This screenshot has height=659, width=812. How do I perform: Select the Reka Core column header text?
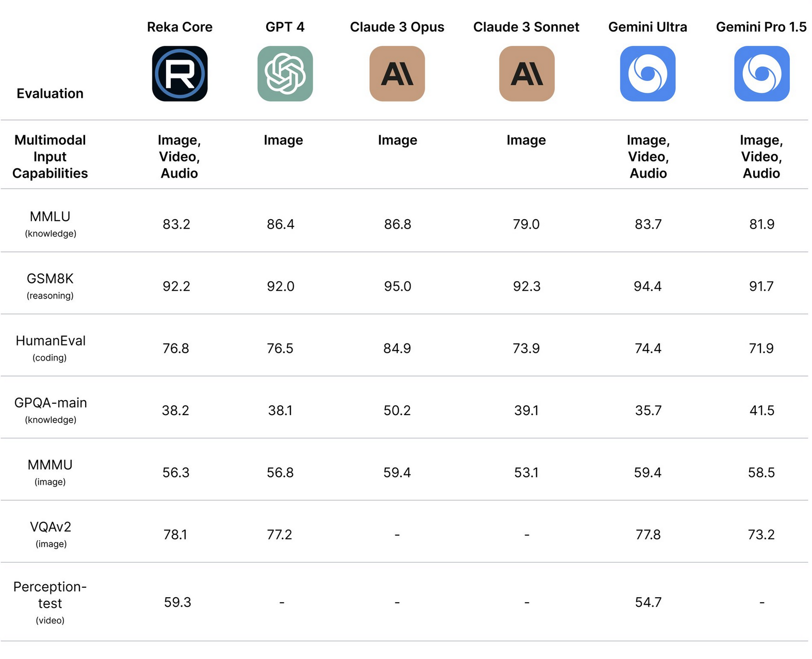[x=180, y=27]
